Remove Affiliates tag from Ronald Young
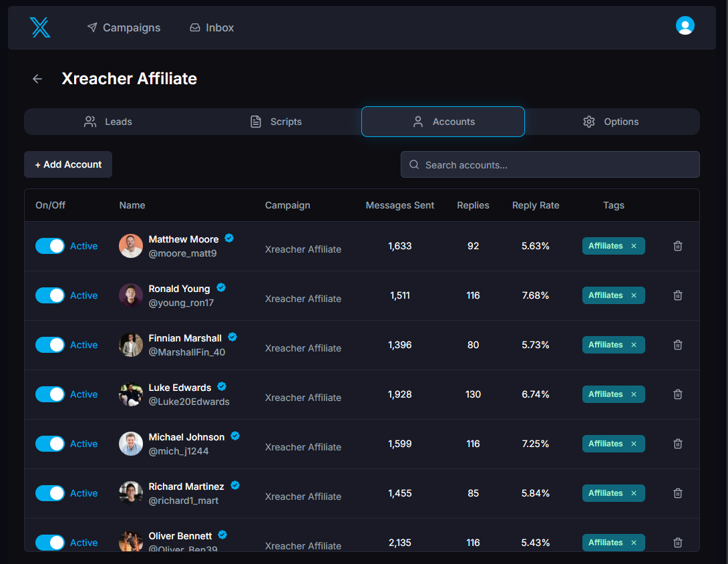The width and height of the screenshot is (728, 564). point(634,295)
